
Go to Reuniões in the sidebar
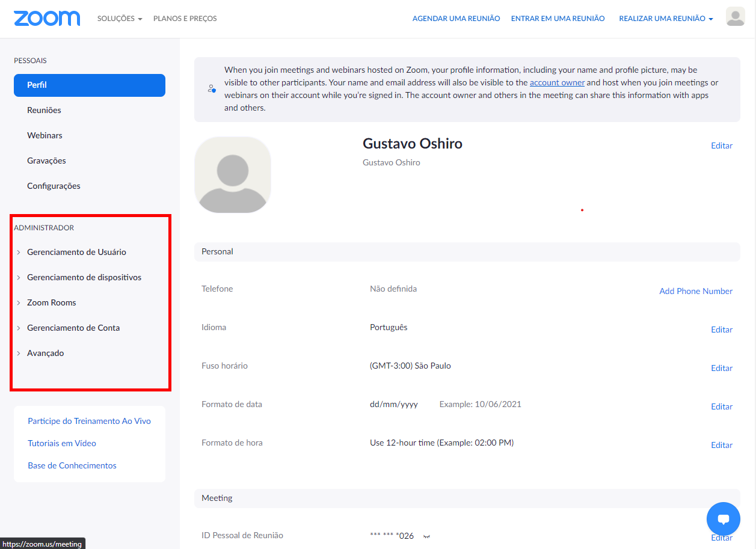44,110
